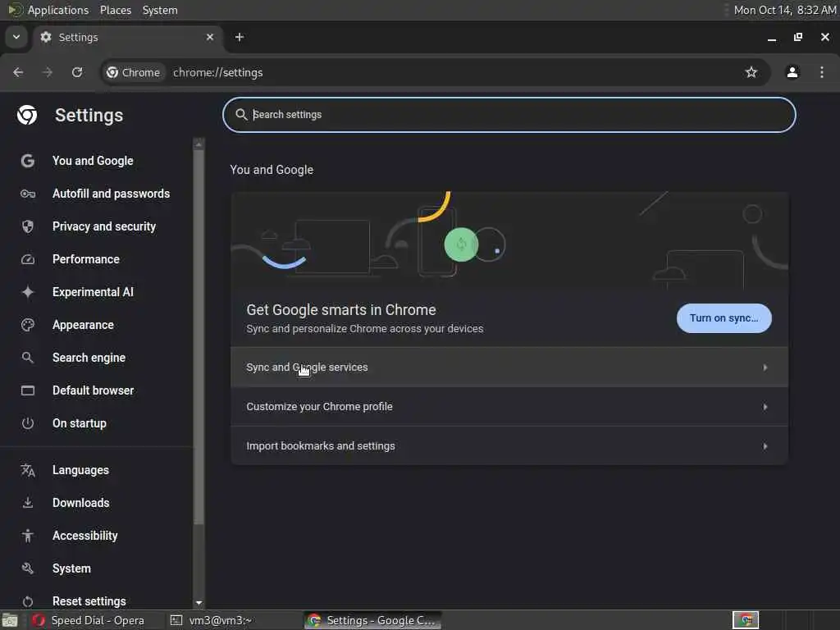This screenshot has width=840, height=630.
Task: Go to Performance settings
Action: [85, 259]
